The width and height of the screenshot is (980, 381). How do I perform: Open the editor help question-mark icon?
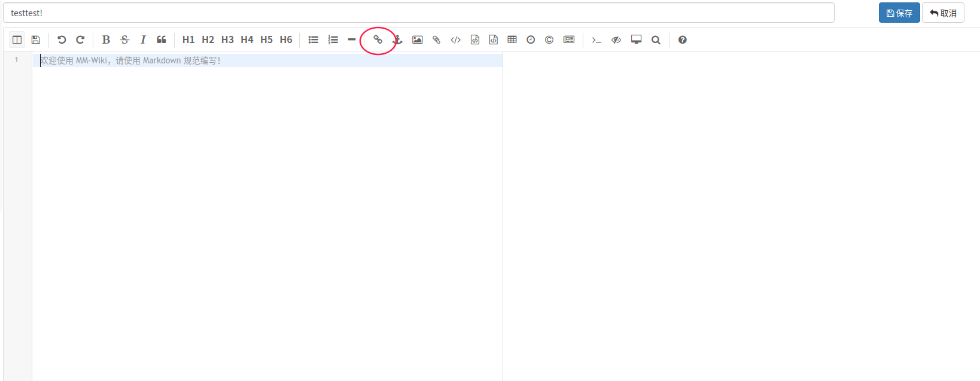pyautogui.click(x=683, y=39)
